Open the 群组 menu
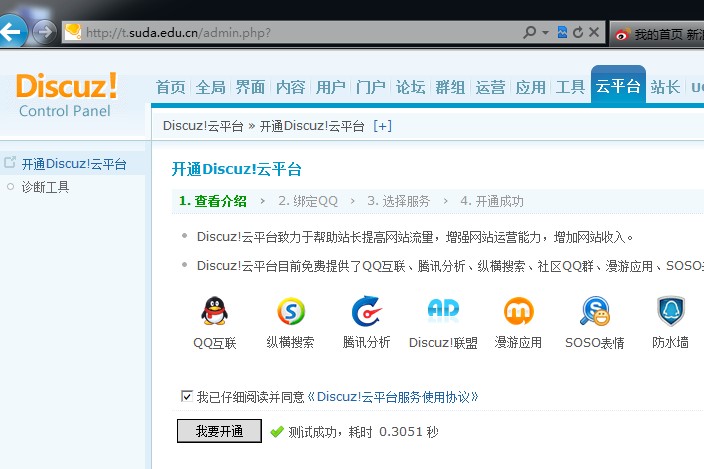704x469 pixels. pyautogui.click(x=450, y=87)
